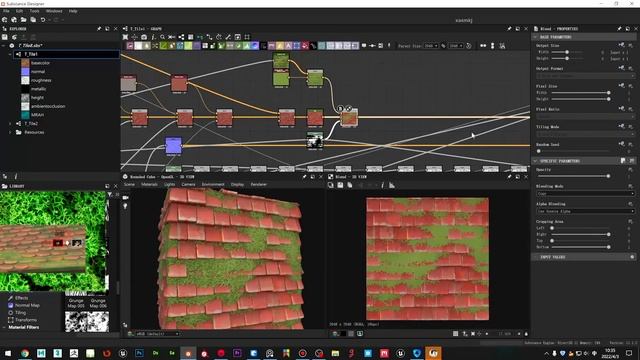
Task: Click the save image icon in 2D view
Action: (x=340, y=185)
